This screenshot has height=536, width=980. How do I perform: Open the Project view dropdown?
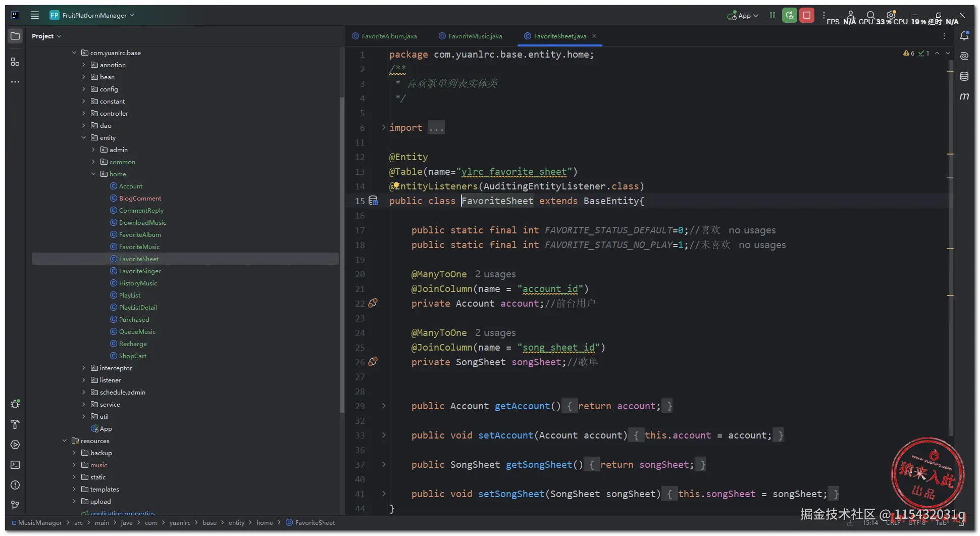[46, 36]
